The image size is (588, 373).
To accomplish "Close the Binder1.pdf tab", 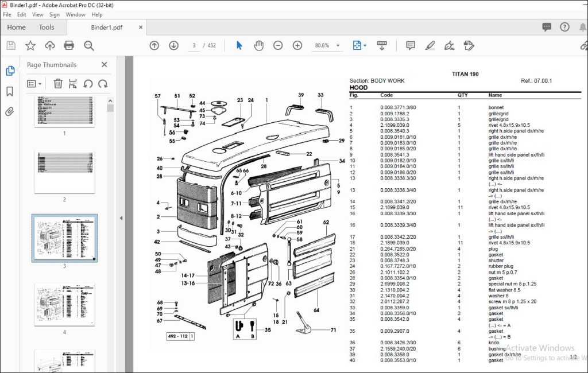I will (x=141, y=28).
